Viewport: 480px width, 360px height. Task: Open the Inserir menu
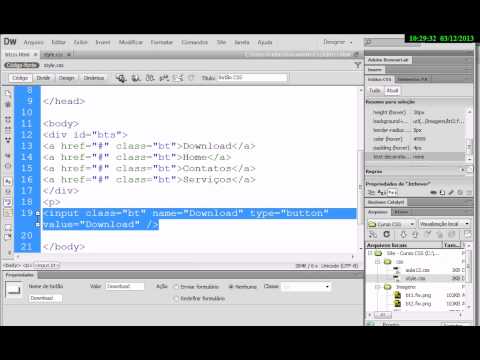click(103, 42)
